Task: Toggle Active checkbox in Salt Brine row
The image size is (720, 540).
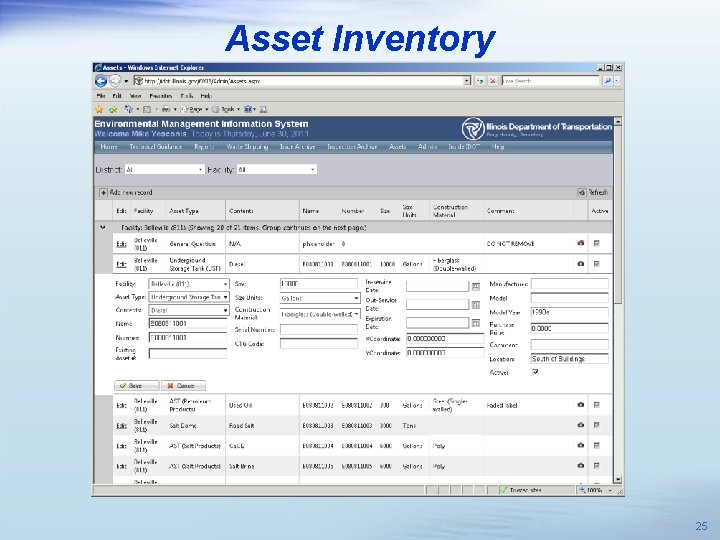Action: point(596,465)
